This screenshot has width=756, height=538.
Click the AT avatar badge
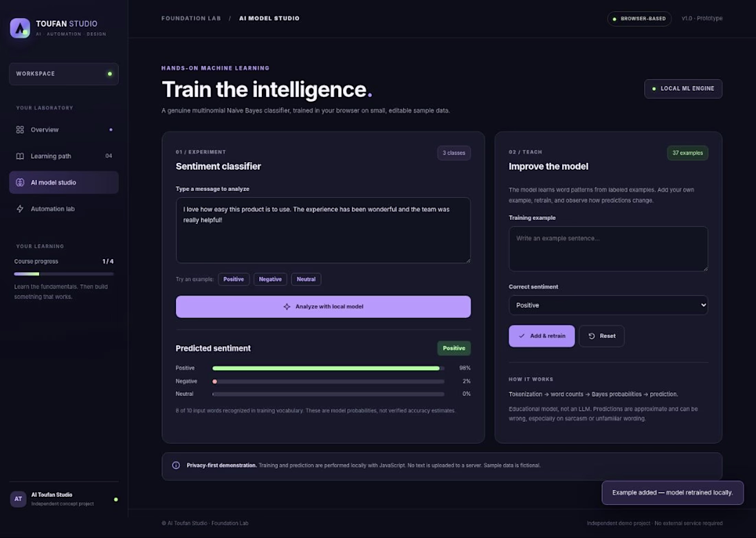click(19, 499)
